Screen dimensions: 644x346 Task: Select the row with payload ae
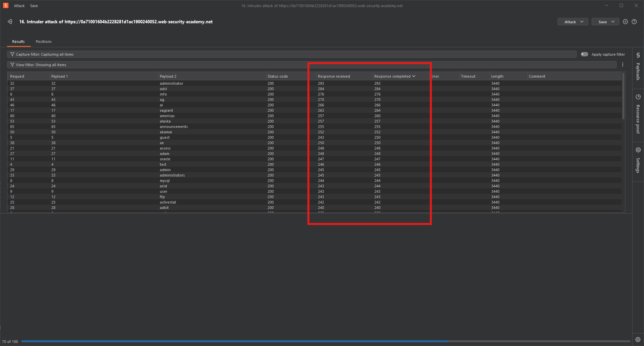[315, 143]
